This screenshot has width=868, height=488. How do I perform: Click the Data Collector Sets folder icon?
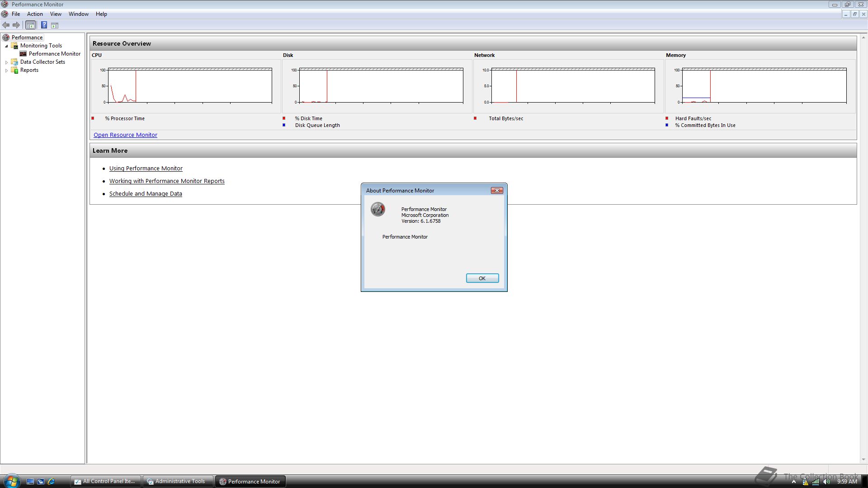pyautogui.click(x=14, y=62)
